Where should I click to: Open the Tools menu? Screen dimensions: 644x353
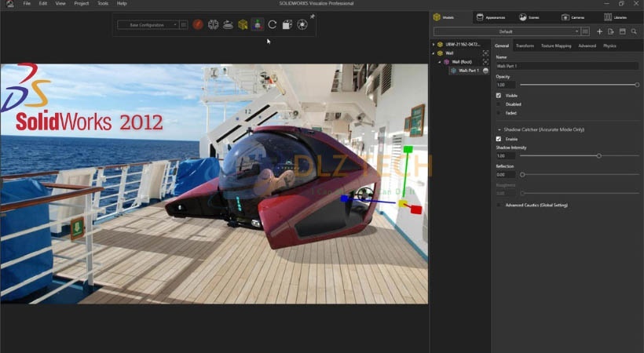(x=103, y=4)
